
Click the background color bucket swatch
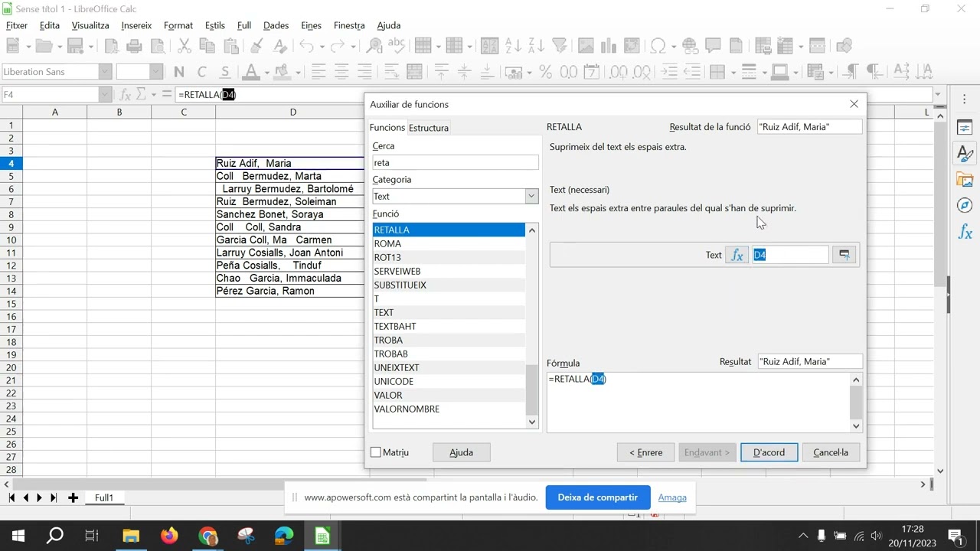[x=283, y=72]
